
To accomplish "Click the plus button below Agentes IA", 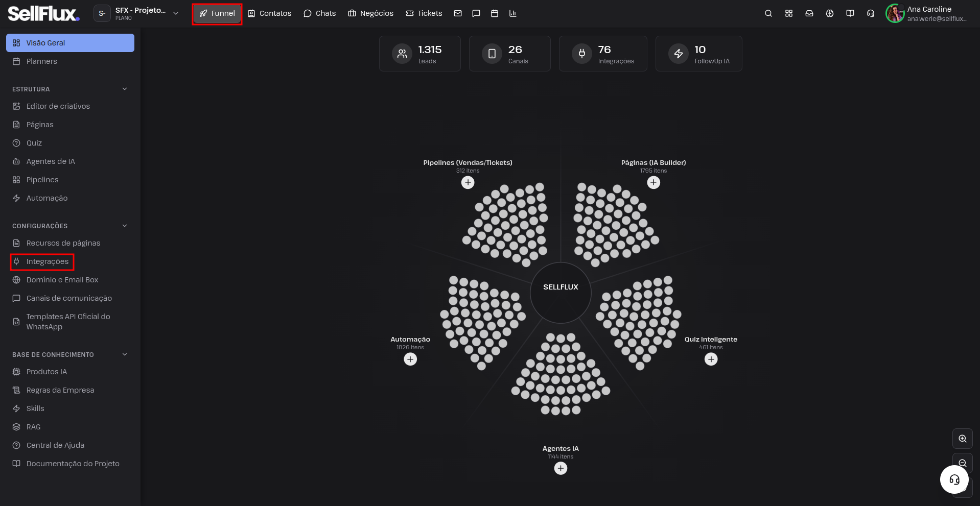I will 561,468.
